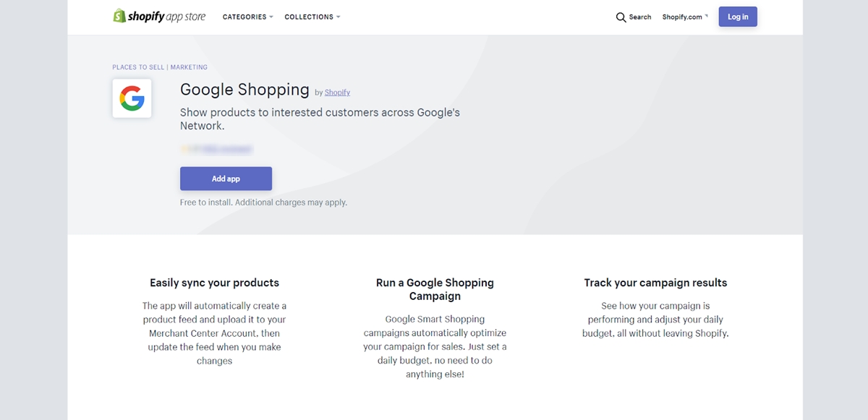The height and width of the screenshot is (420, 868).
Task: Click the Search label in header
Action: click(640, 17)
